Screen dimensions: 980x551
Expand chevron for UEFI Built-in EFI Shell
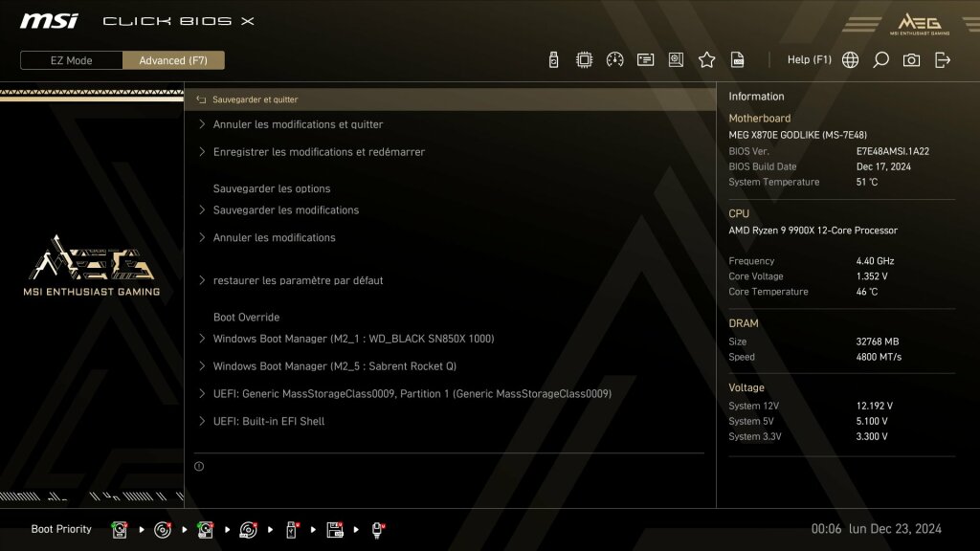pos(201,421)
